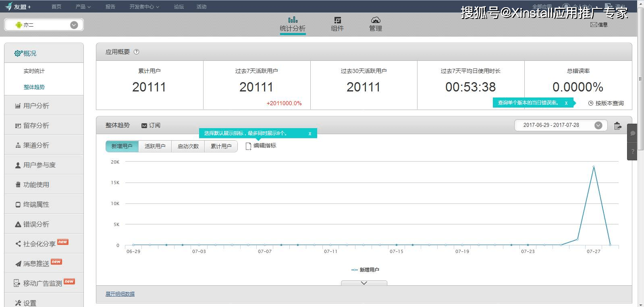
Task: Expand the 产品 top menu
Action: point(83,6)
